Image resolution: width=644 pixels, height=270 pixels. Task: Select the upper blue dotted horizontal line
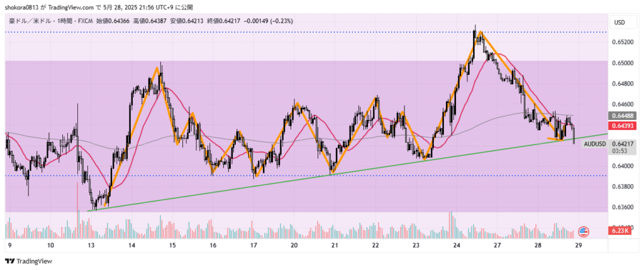point(252,31)
